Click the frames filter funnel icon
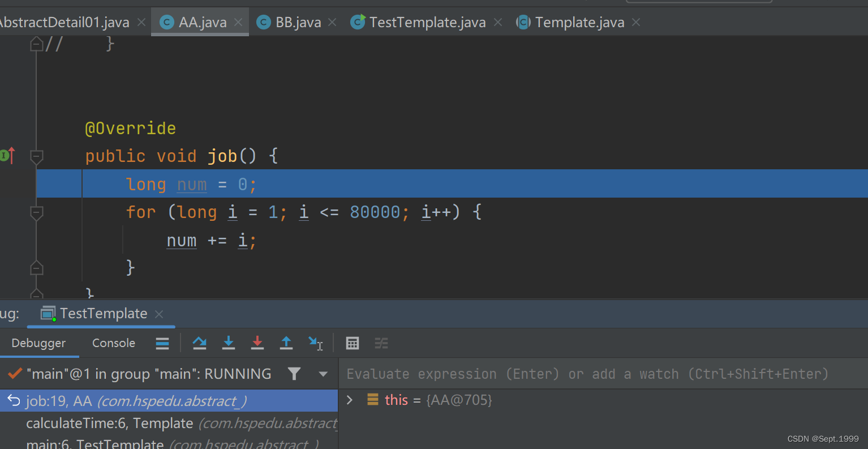Viewport: 868px width, 449px height. [x=294, y=374]
